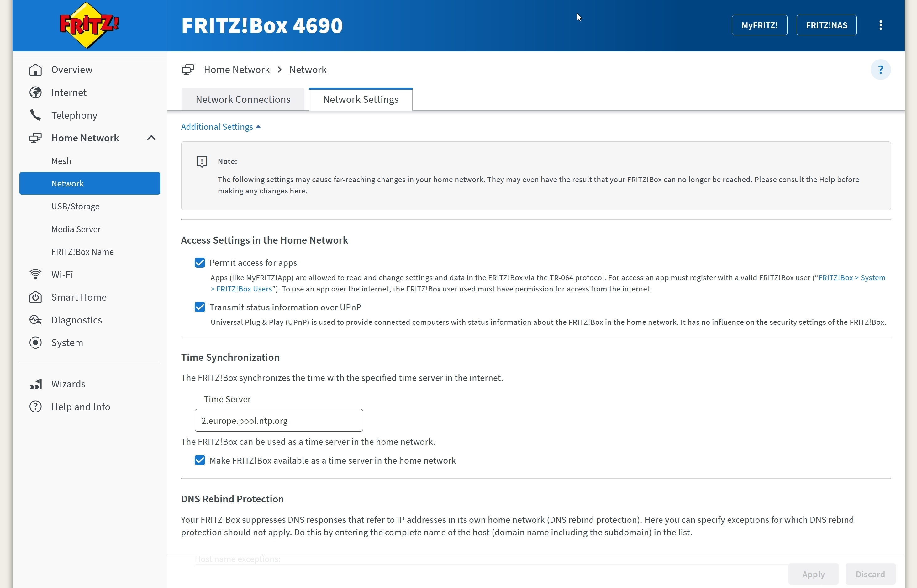Open the three-dot menu in the header
The image size is (917, 588).
[x=881, y=25]
